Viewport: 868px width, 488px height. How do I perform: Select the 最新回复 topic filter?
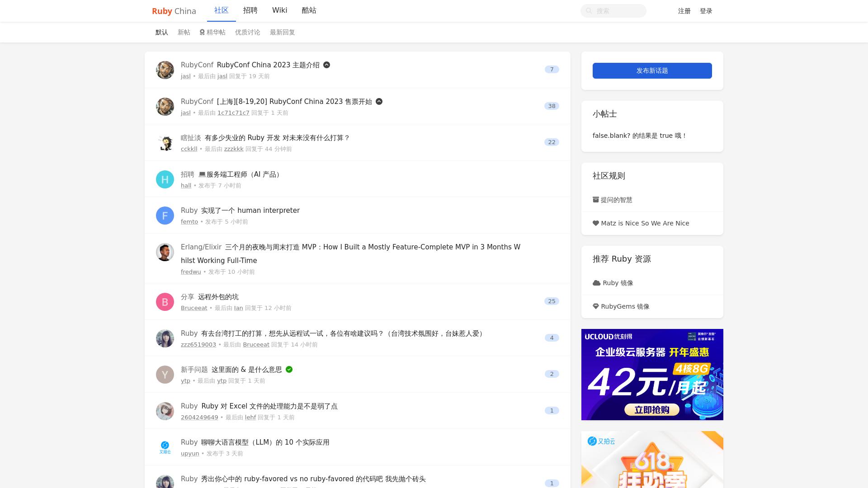pyautogui.click(x=283, y=32)
